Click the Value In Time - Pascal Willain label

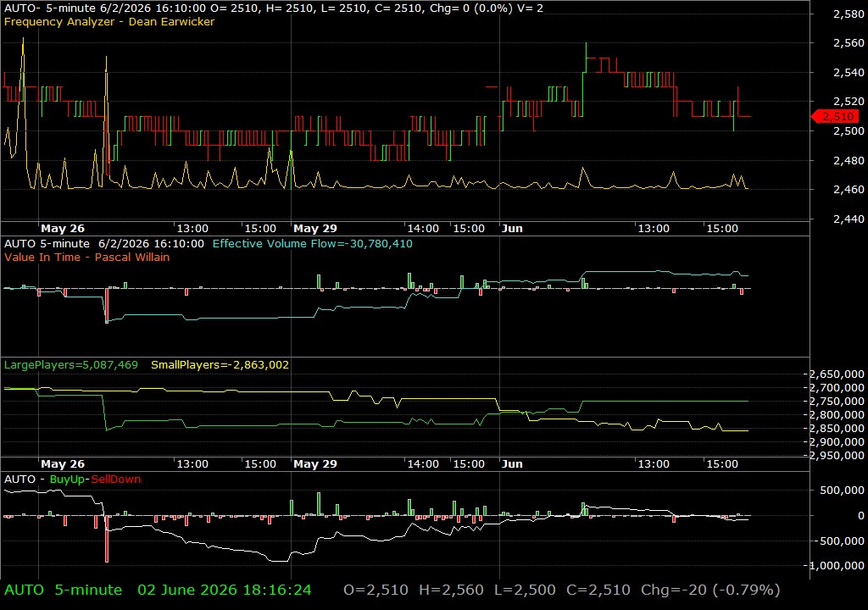click(87, 257)
